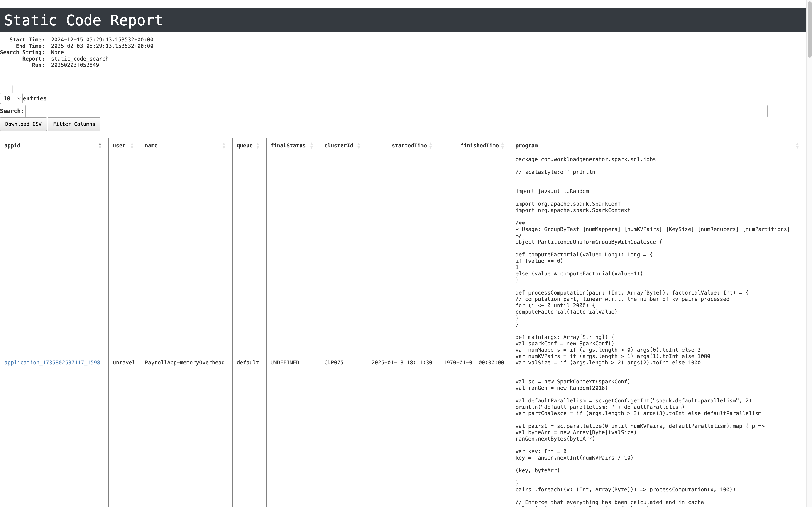Sort by clusterId column arrow icon
Screen dimensions: 812x507
click(359, 146)
